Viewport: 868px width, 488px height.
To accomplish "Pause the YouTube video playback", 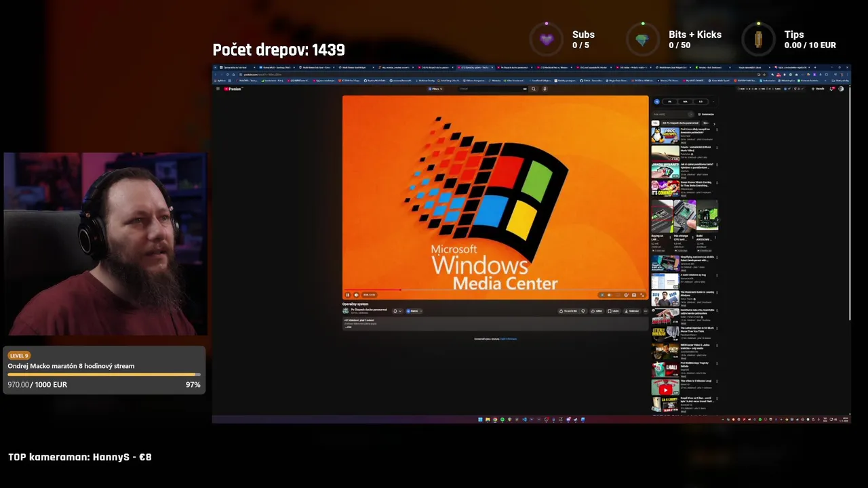I will 348,295.
